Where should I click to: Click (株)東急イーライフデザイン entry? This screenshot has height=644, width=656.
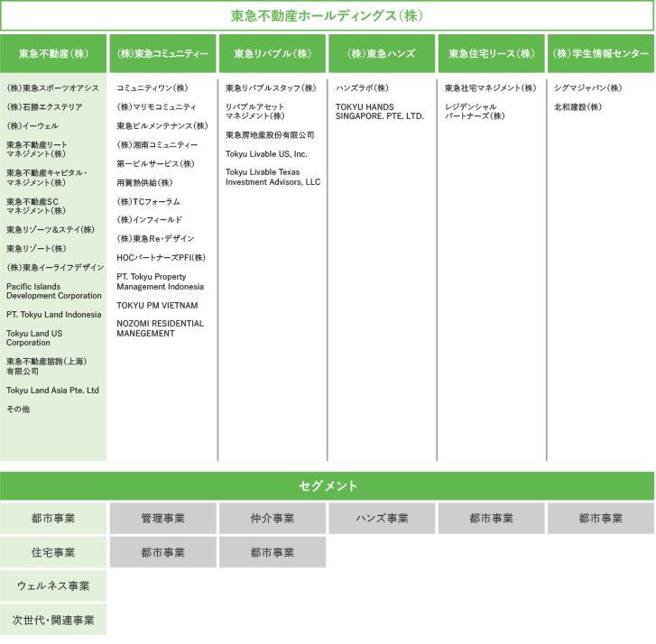tap(55, 267)
